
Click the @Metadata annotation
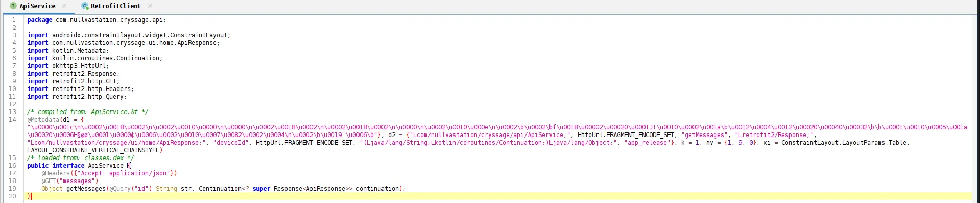43,120
